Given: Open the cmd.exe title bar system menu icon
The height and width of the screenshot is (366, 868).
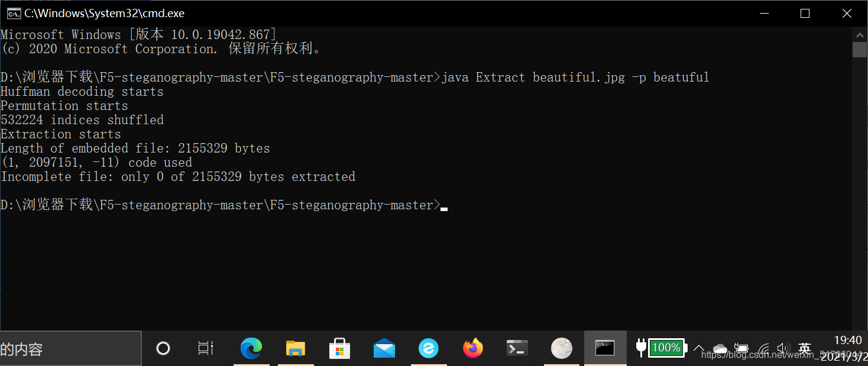Looking at the screenshot, I should tap(13, 13).
